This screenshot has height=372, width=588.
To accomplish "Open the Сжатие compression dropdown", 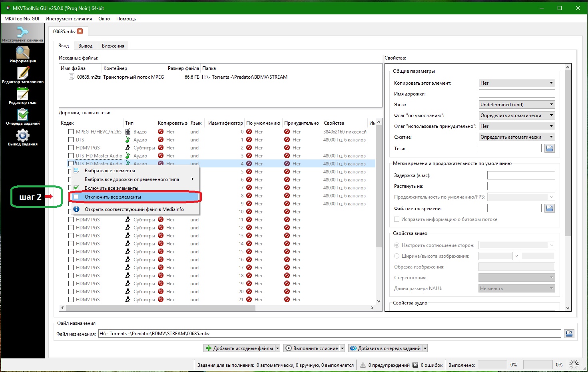I will (x=516, y=137).
